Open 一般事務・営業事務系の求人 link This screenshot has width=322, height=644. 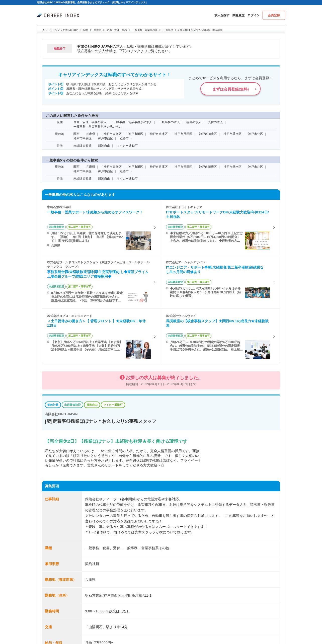(x=132, y=122)
